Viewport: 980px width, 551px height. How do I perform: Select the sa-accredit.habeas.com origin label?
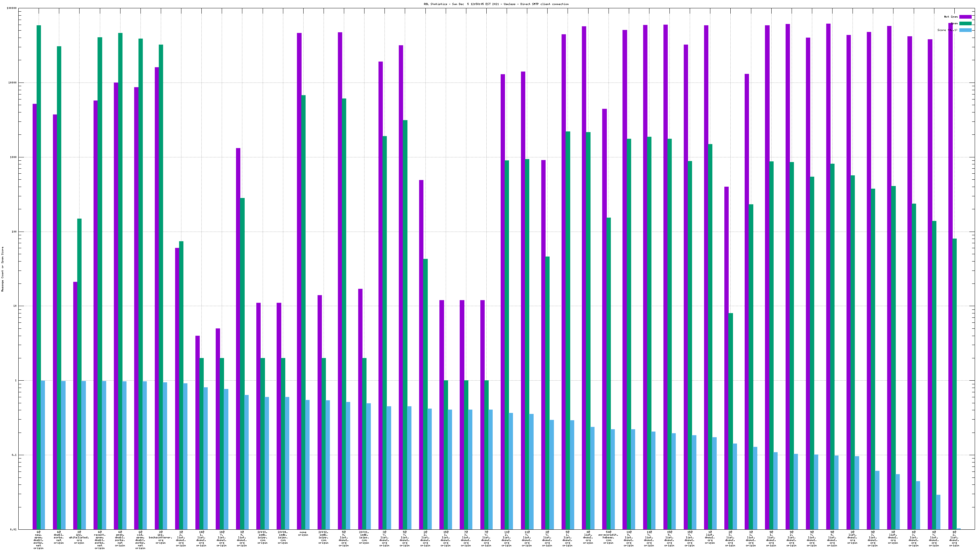608,537
